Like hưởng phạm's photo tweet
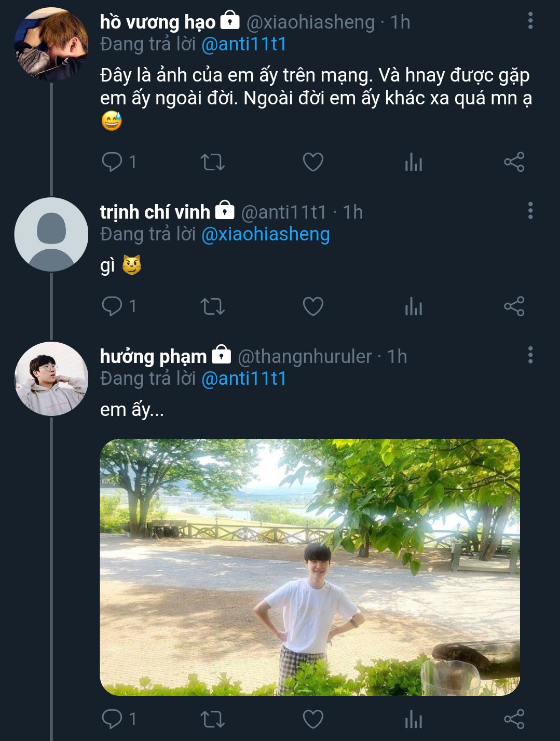This screenshot has width=560, height=741. pyautogui.click(x=313, y=719)
